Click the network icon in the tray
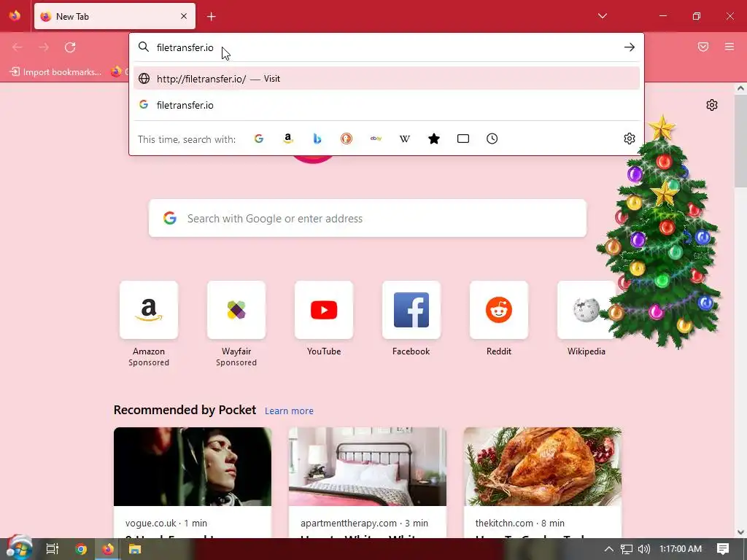747x560 pixels. click(627, 549)
